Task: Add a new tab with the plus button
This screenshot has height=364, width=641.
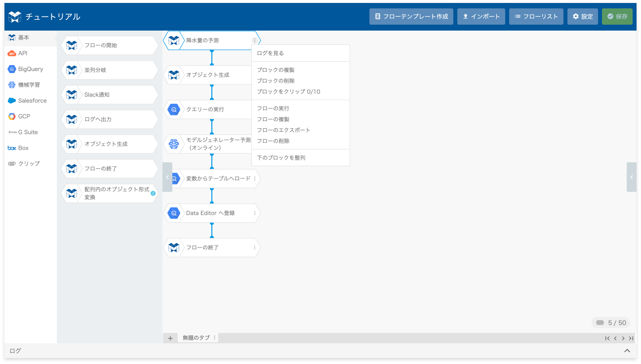Action: click(x=170, y=338)
